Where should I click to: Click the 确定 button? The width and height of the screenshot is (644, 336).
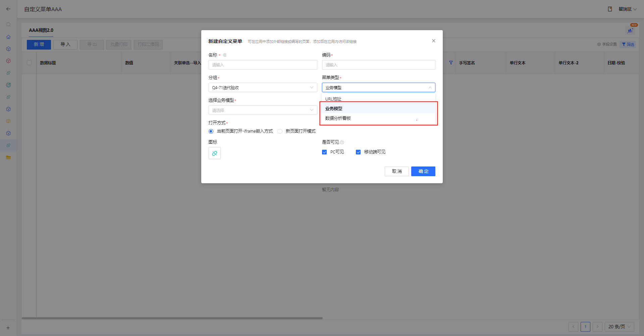point(423,171)
